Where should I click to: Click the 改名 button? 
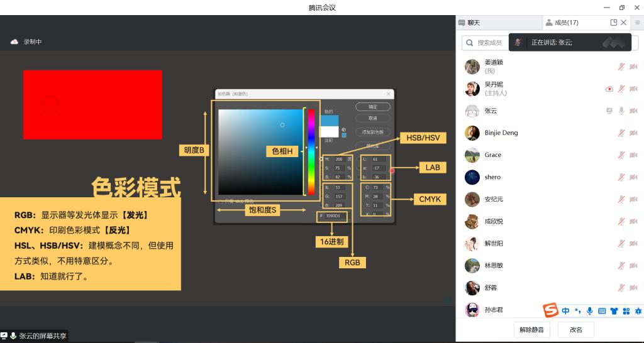click(576, 330)
